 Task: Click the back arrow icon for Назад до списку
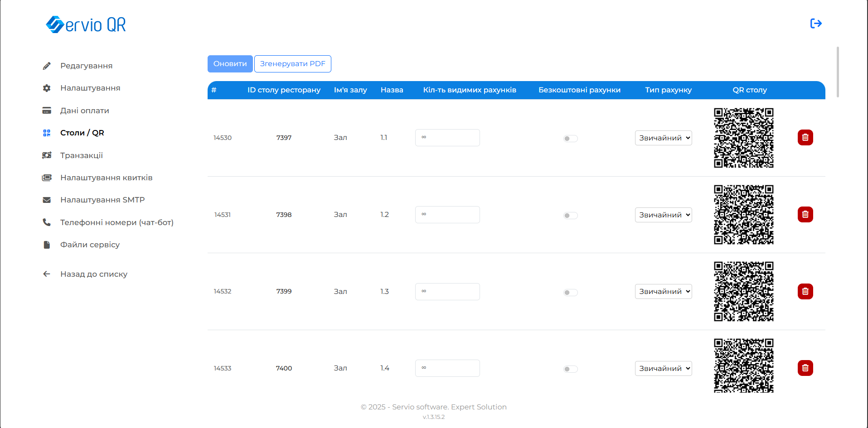pyautogui.click(x=47, y=274)
